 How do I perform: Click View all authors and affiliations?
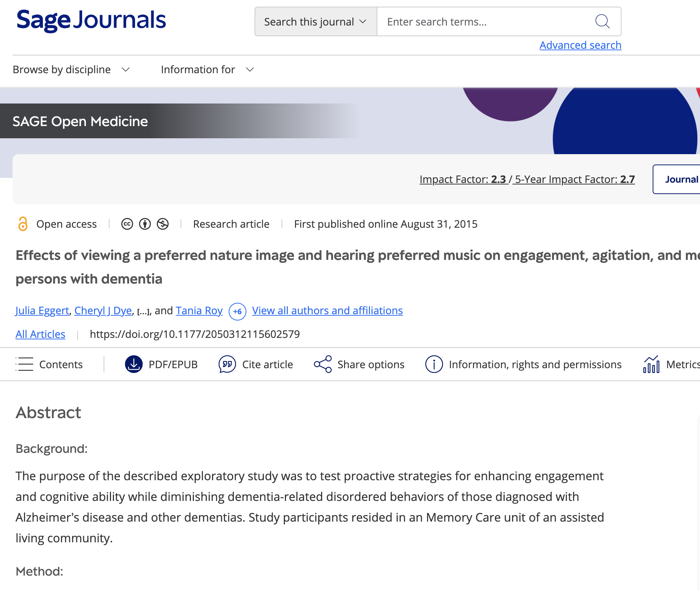327,311
